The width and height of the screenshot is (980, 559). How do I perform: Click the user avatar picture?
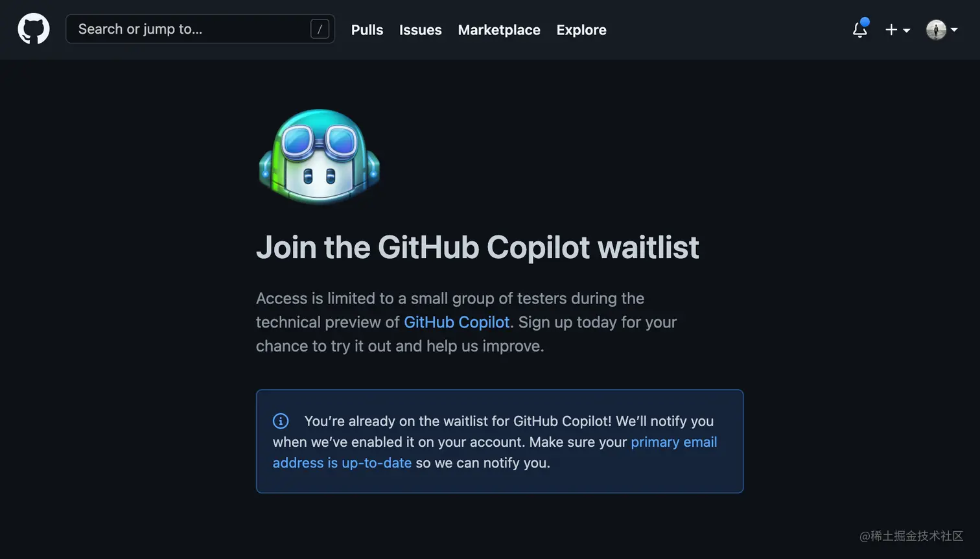pyautogui.click(x=936, y=30)
